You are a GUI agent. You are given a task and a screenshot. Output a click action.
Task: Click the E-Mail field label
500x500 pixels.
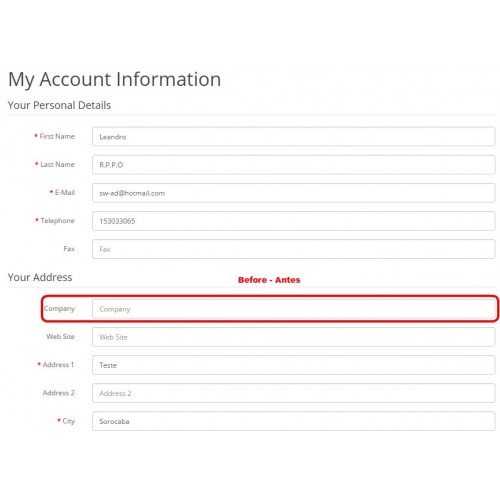click(x=65, y=192)
